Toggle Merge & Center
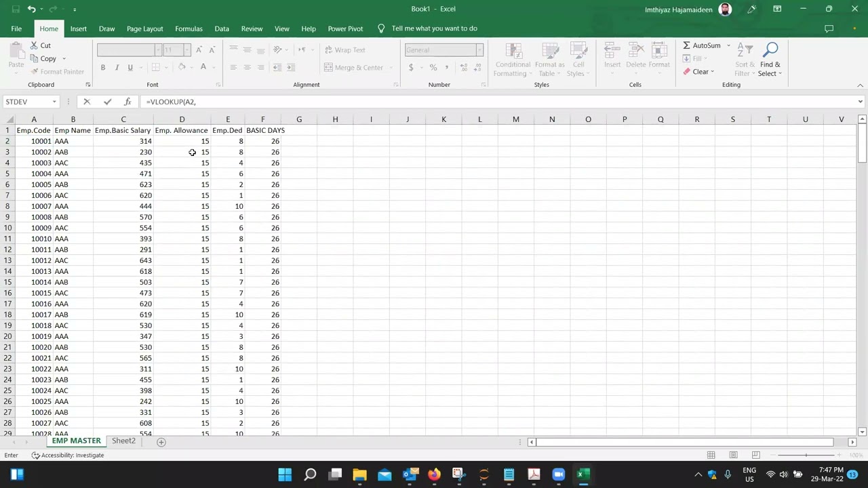 pyautogui.click(x=353, y=67)
